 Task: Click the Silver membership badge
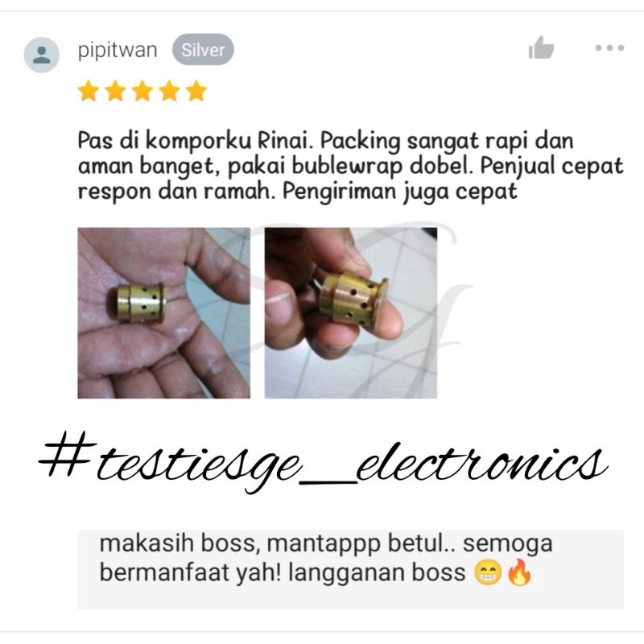click(203, 50)
